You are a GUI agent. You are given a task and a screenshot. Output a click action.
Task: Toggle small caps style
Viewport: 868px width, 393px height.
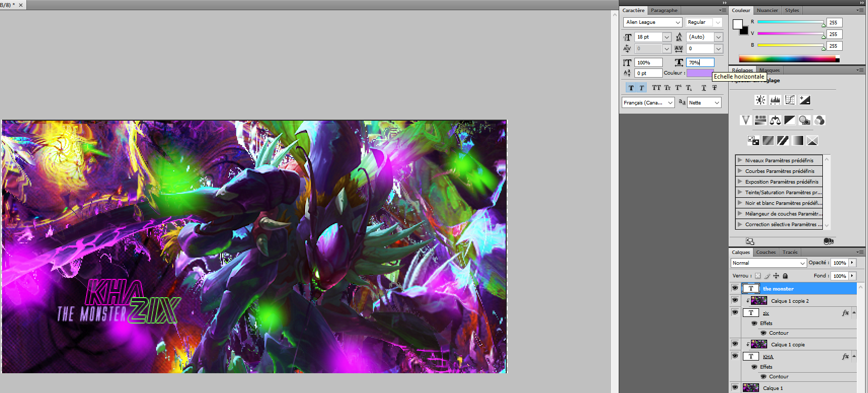pyautogui.click(x=667, y=88)
